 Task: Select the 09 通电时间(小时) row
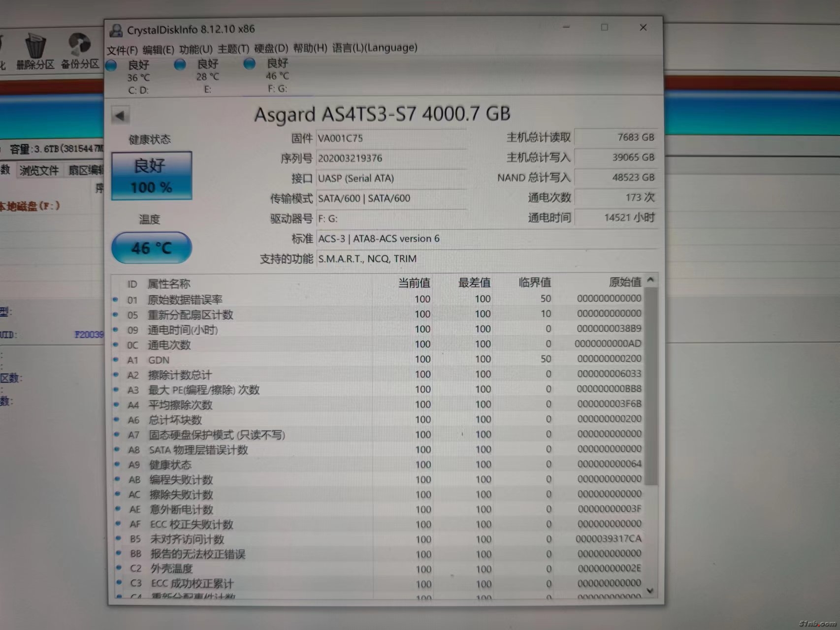(378, 329)
